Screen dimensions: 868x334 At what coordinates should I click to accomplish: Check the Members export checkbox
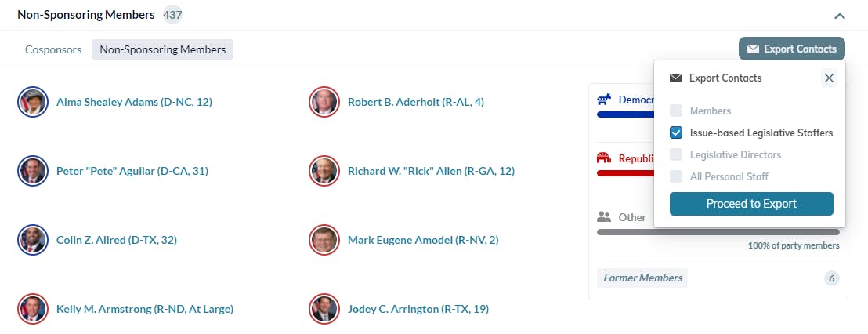pyautogui.click(x=676, y=111)
